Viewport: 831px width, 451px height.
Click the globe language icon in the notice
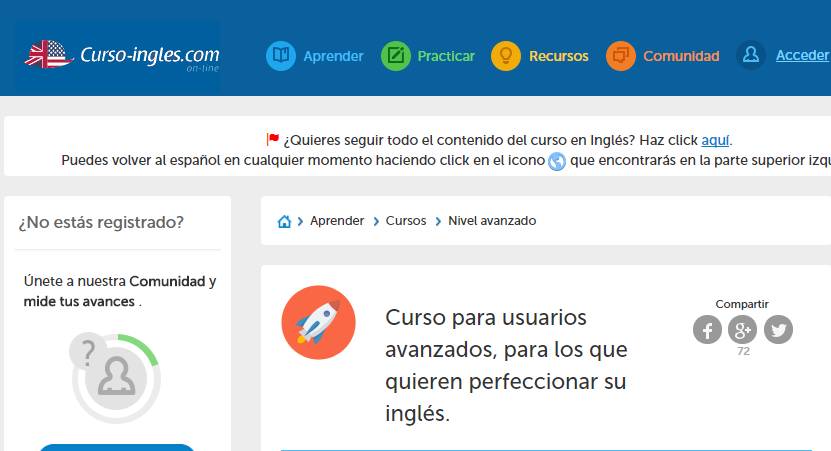pos(557,161)
